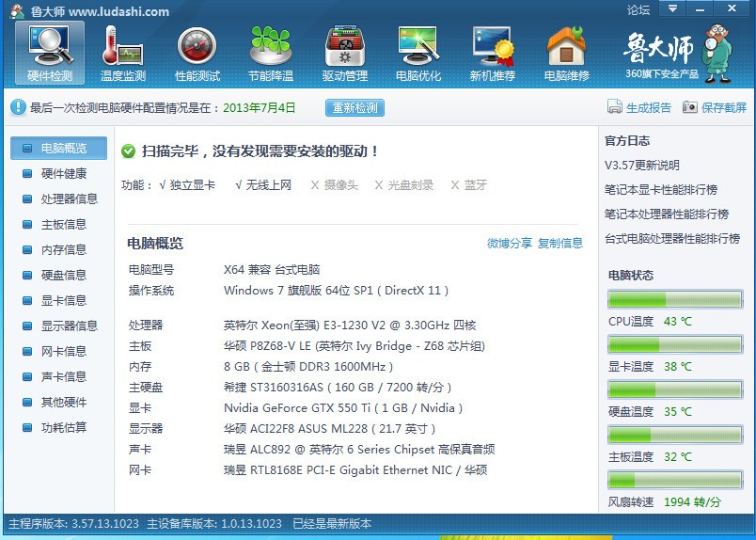Click the 瑞昱 ALC892 sound card value

pyautogui.click(x=359, y=450)
